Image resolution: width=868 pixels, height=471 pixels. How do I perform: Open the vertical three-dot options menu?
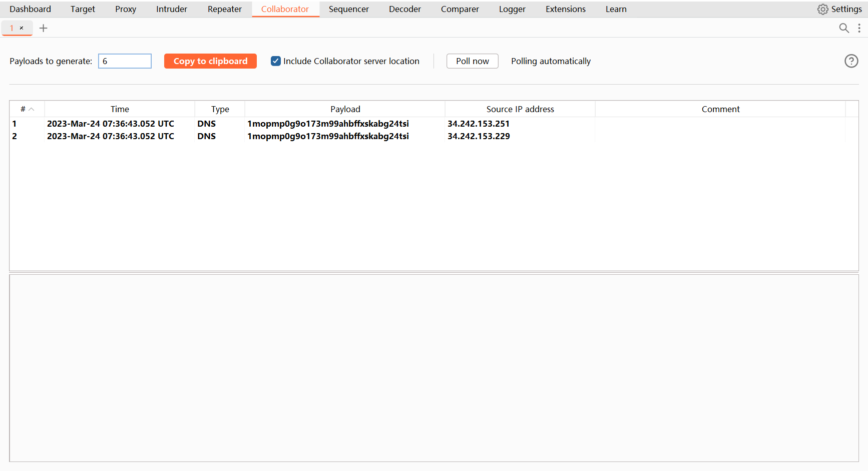859,28
